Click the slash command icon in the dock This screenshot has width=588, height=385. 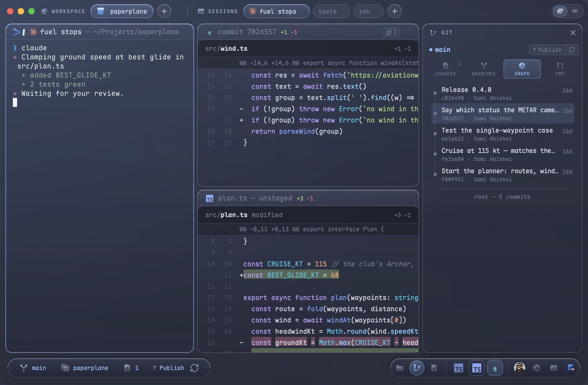pyautogui.click(x=554, y=368)
